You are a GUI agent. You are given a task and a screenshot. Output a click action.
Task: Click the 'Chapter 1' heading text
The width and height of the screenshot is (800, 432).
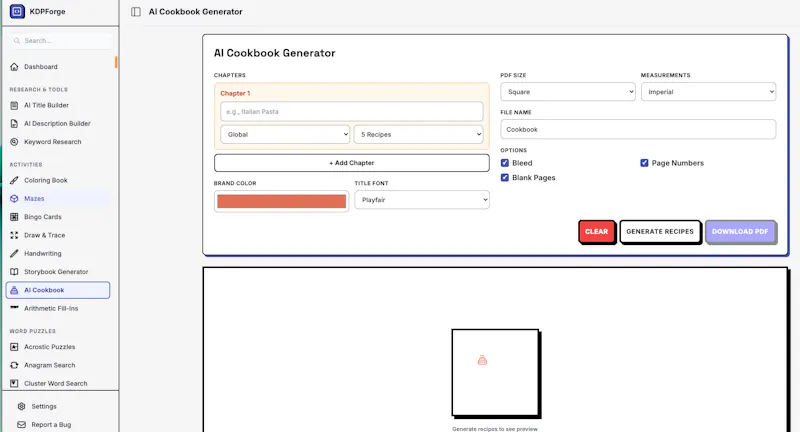tap(235, 93)
